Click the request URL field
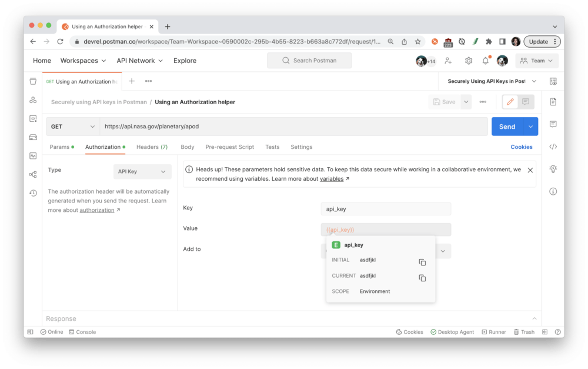The height and width of the screenshot is (369, 588). coord(293,127)
